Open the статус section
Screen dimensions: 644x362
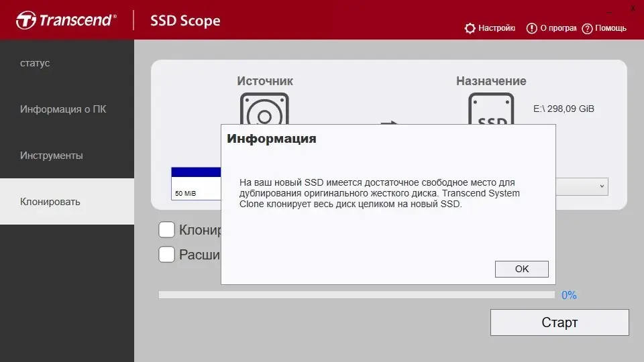(67, 63)
